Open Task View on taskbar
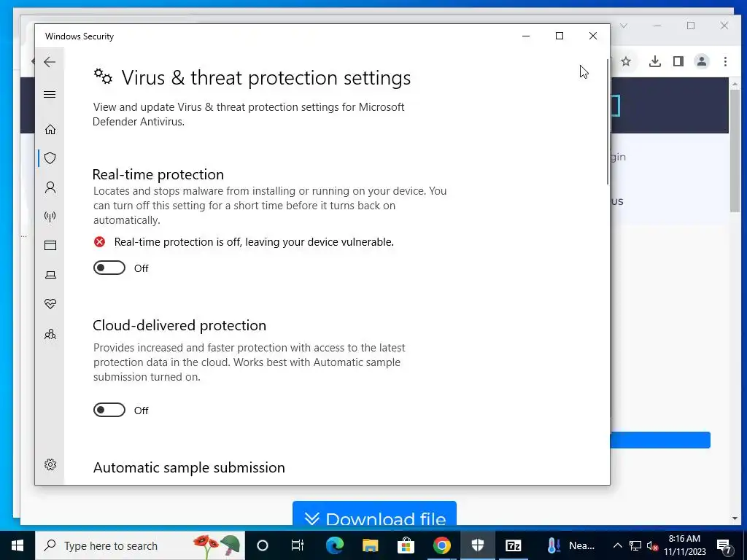 click(x=298, y=545)
